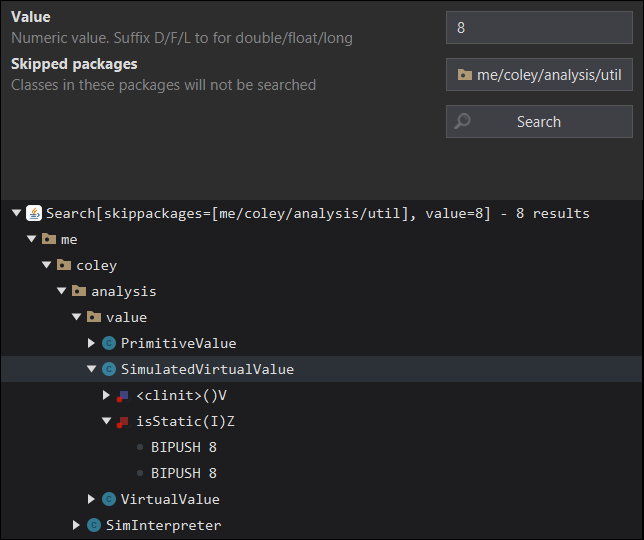Select the PrimitiveValue tree row text
This screenshot has width=644, height=540.
coord(178,343)
